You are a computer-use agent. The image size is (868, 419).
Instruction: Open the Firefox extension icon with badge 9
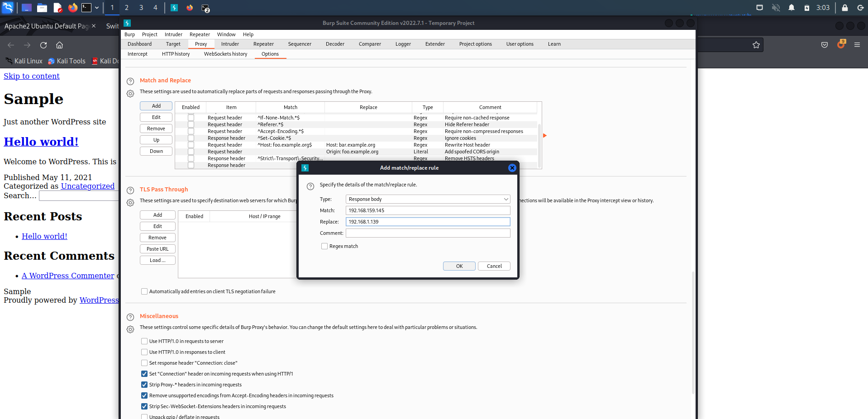click(x=841, y=44)
